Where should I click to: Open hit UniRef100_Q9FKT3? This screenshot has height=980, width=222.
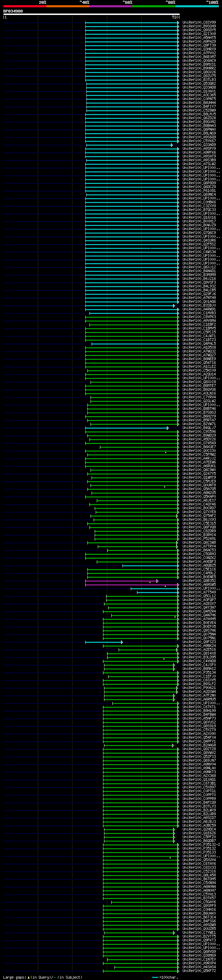[x=199, y=940]
